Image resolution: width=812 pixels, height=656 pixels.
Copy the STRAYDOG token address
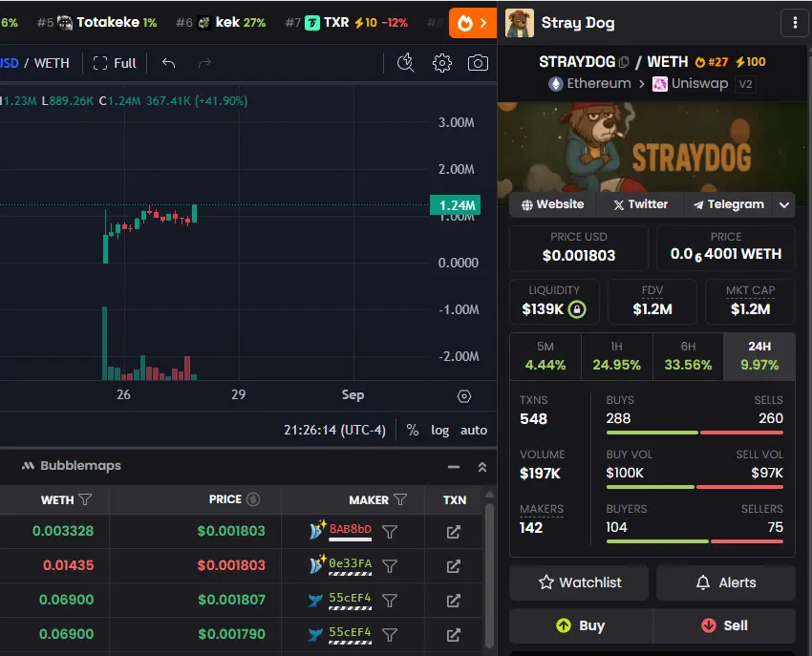point(624,62)
